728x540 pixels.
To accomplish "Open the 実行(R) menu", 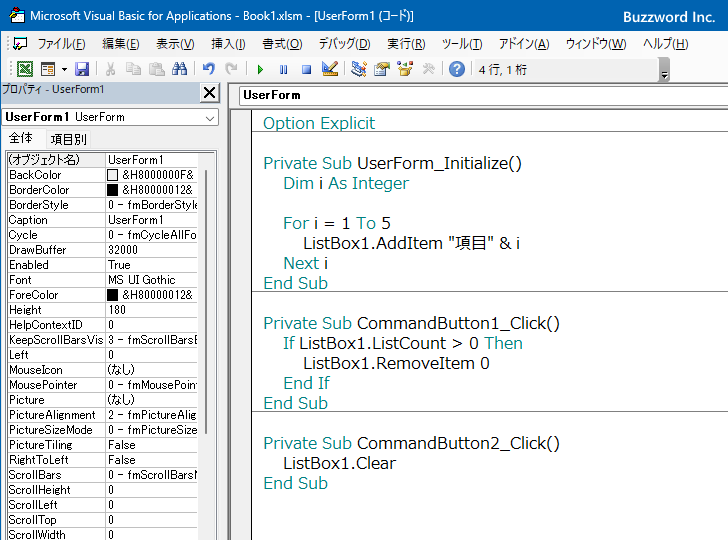I will tap(406, 44).
